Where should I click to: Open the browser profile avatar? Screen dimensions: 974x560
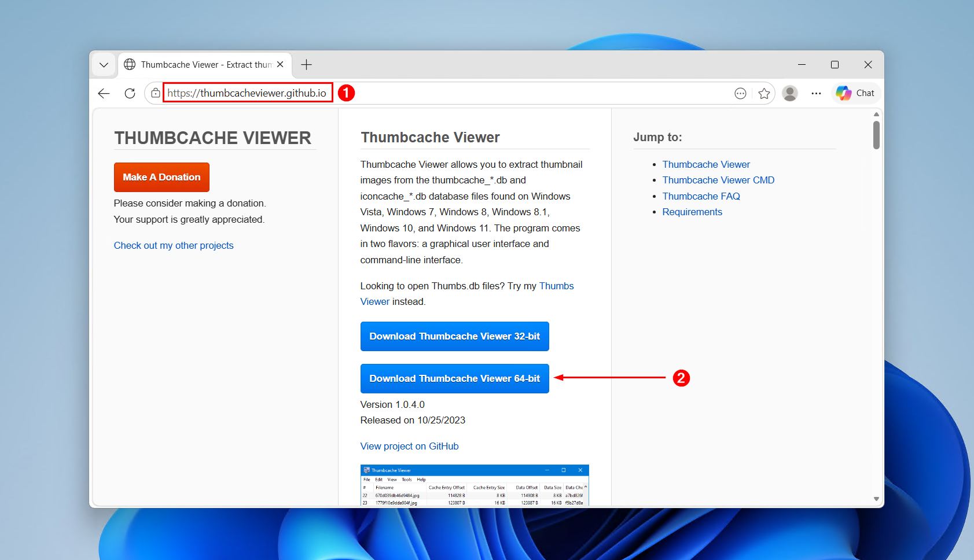tap(790, 93)
